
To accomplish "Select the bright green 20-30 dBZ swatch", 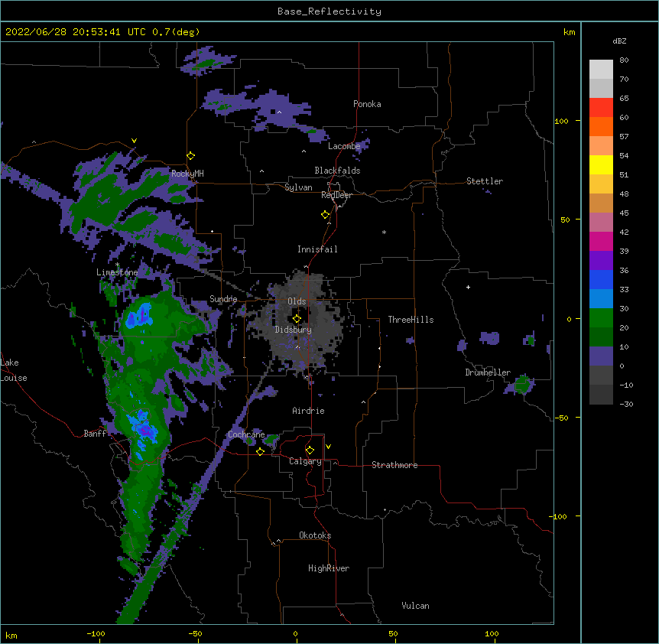I will (x=601, y=318).
